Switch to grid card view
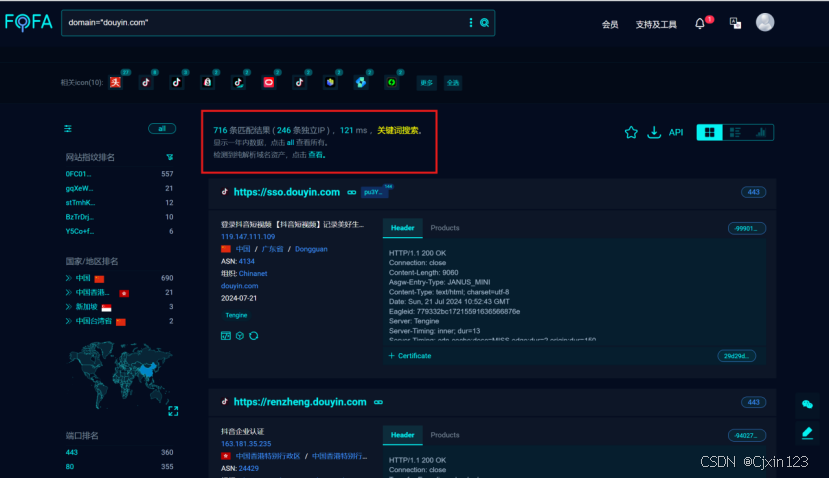This screenshot has width=829, height=478. (710, 132)
